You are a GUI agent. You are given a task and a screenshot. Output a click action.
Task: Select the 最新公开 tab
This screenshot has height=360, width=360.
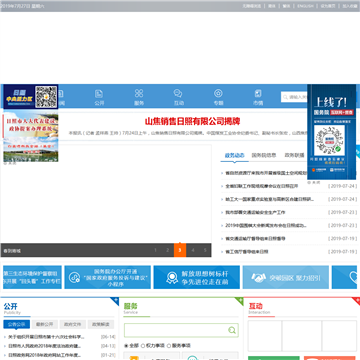(45, 324)
